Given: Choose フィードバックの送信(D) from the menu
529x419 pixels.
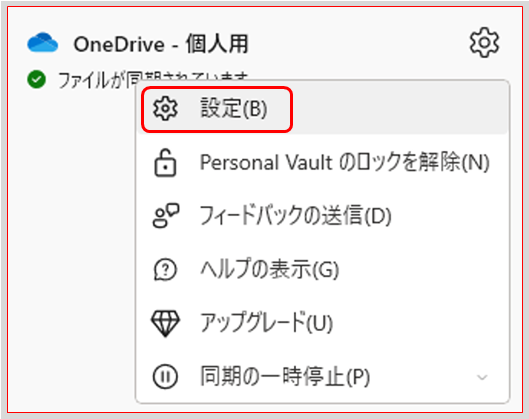Looking at the screenshot, I should pyautogui.click(x=323, y=216).
